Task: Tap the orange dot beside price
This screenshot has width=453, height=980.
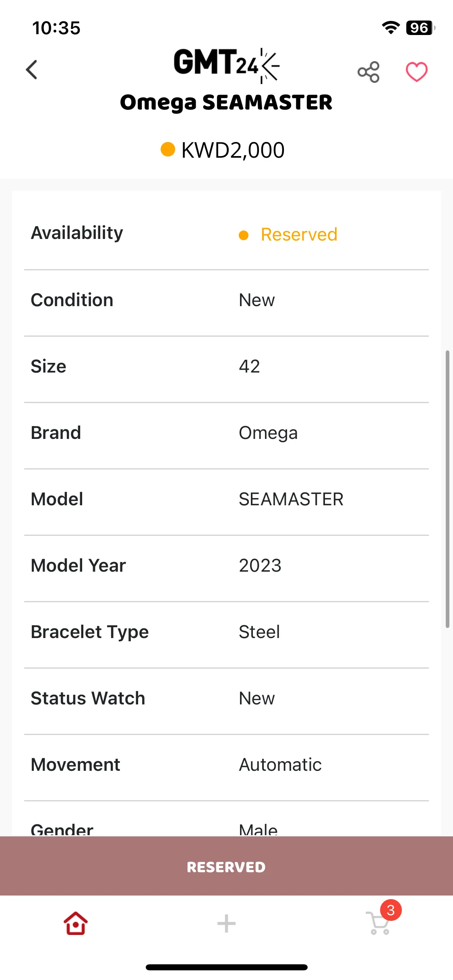Action: pyautogui.click(x=168, y=149)
